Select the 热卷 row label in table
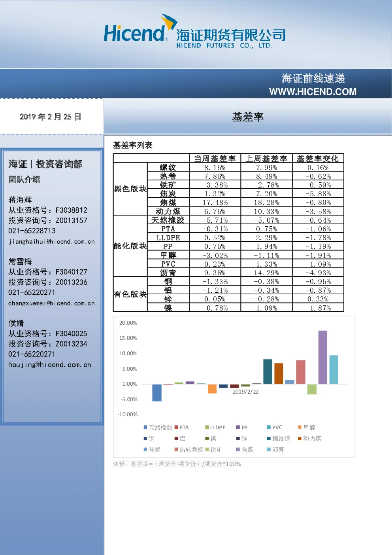Screen dimensions: 392x555 coord(168,176)
